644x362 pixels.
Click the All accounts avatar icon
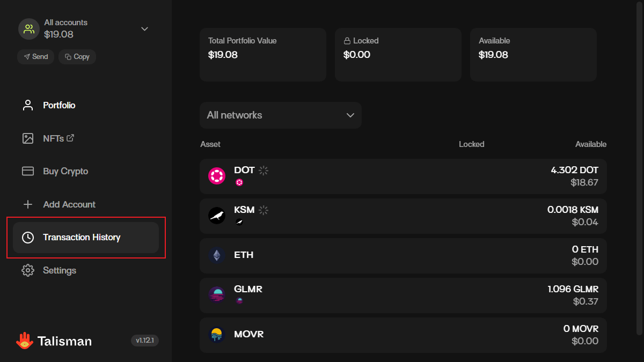click(29, 29)
